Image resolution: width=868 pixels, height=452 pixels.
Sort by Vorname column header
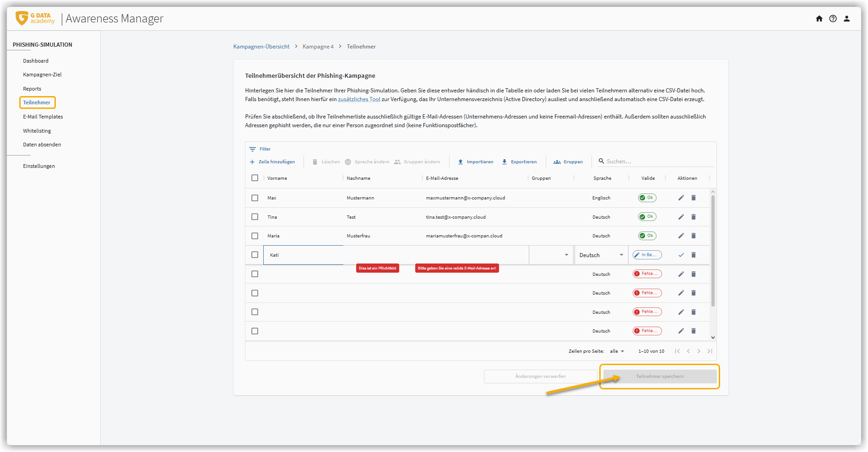[x=277, y=178]
